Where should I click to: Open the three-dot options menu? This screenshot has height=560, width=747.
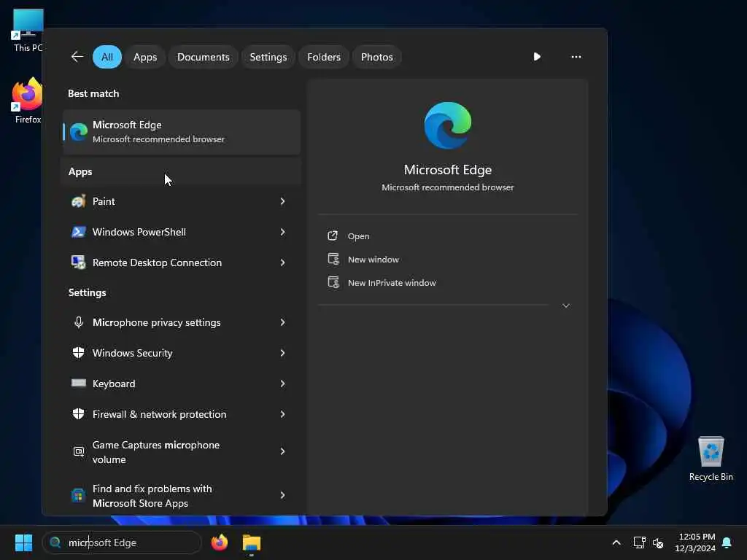(576, 57)
